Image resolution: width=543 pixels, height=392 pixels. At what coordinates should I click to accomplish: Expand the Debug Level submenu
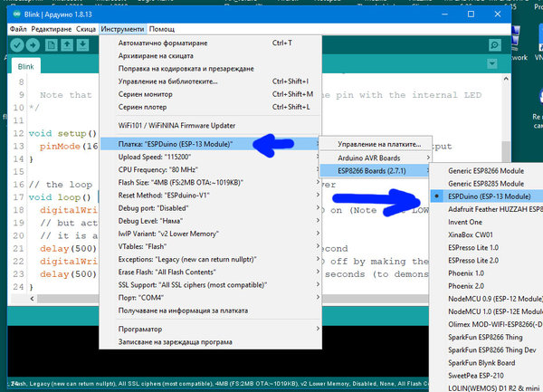point(211,221)
